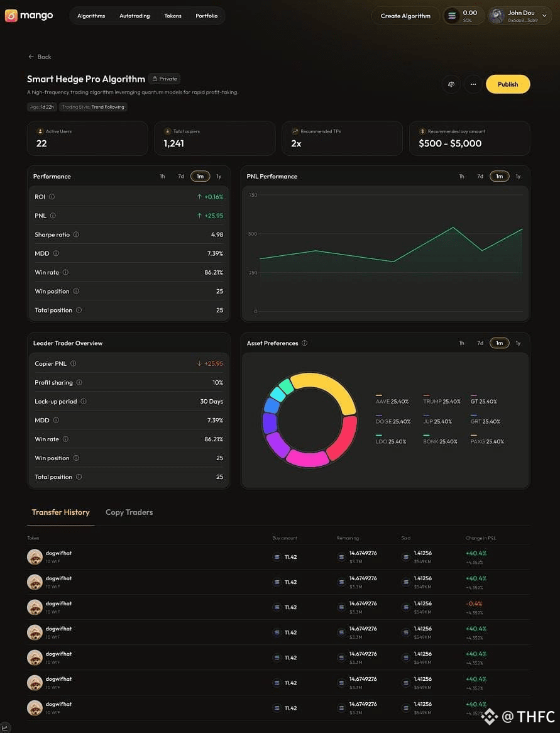Click the chart icon at bottom-left corner

(x=5, y=727)
